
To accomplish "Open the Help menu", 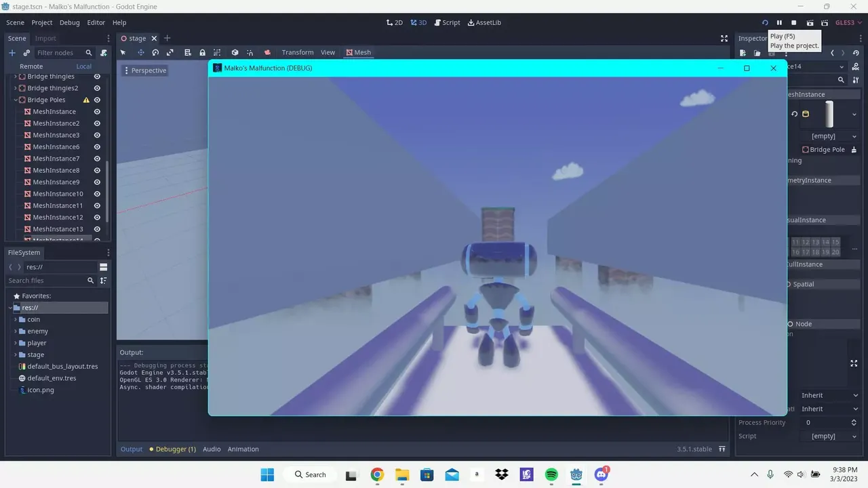I will (119, 22).
